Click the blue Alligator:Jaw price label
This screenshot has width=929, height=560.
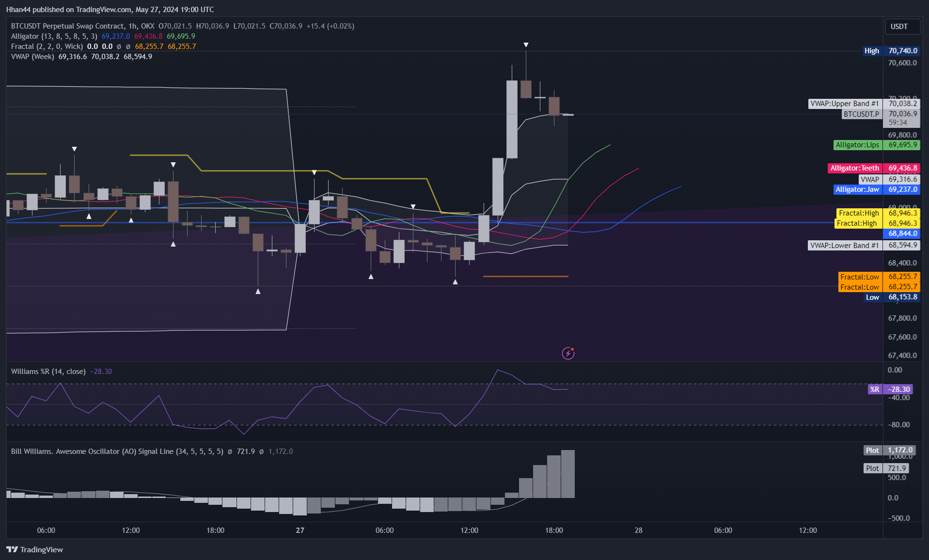pyautogui.click(x=877, y=190)
